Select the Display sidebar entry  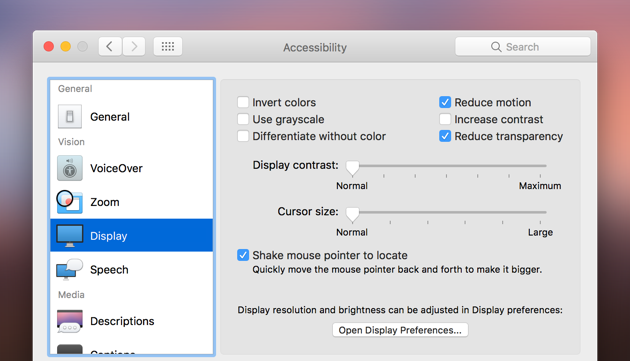coord(131,236)
